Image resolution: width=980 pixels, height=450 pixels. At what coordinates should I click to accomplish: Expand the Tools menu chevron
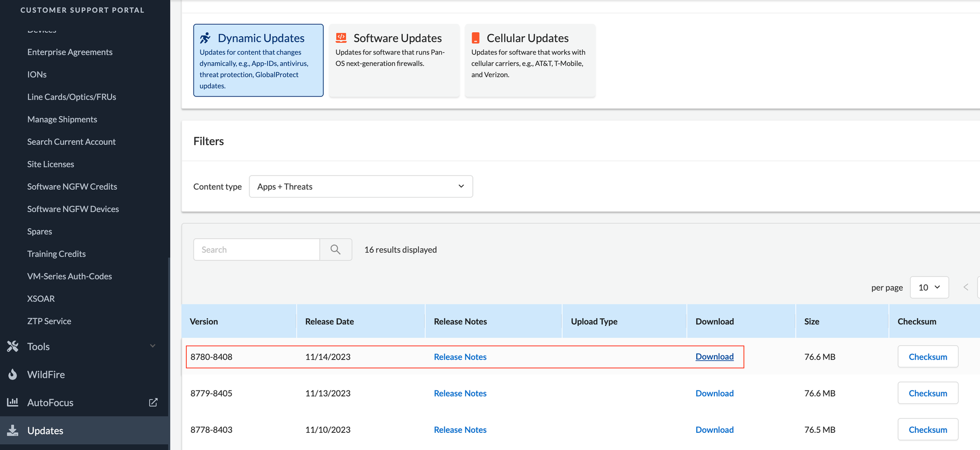[153, 346]
